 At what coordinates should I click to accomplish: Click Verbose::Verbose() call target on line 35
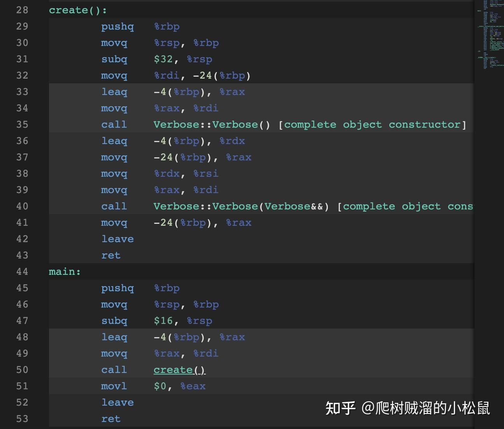pos(212,125)
